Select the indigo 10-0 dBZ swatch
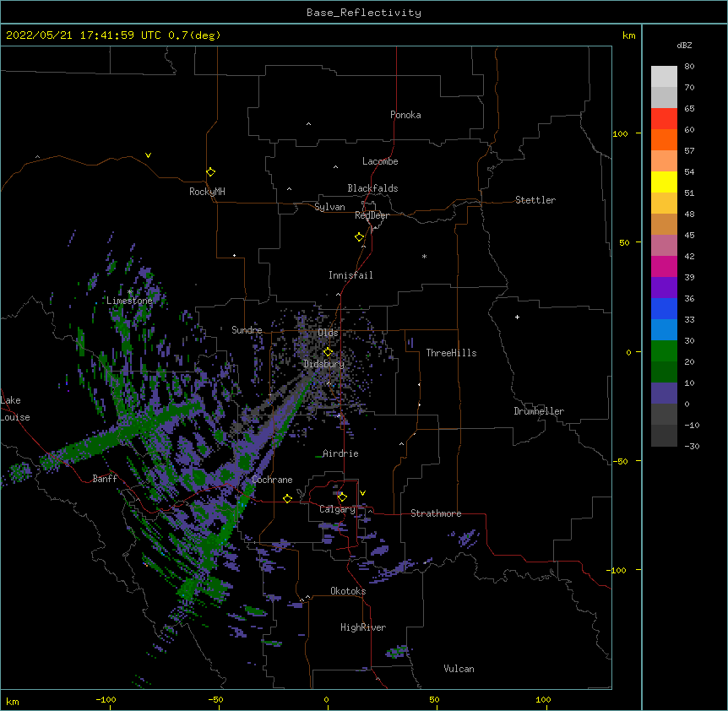 [x=664, y=393]
